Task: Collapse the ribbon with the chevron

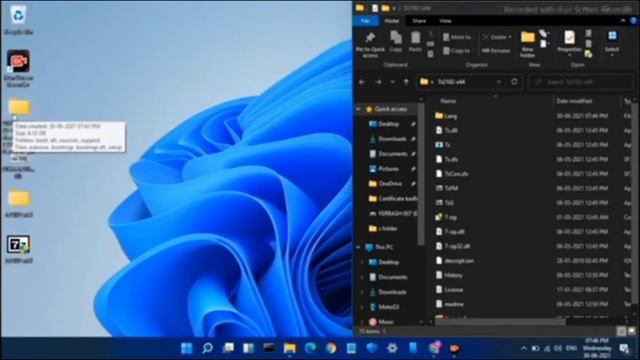Action: tap(623, 20)
